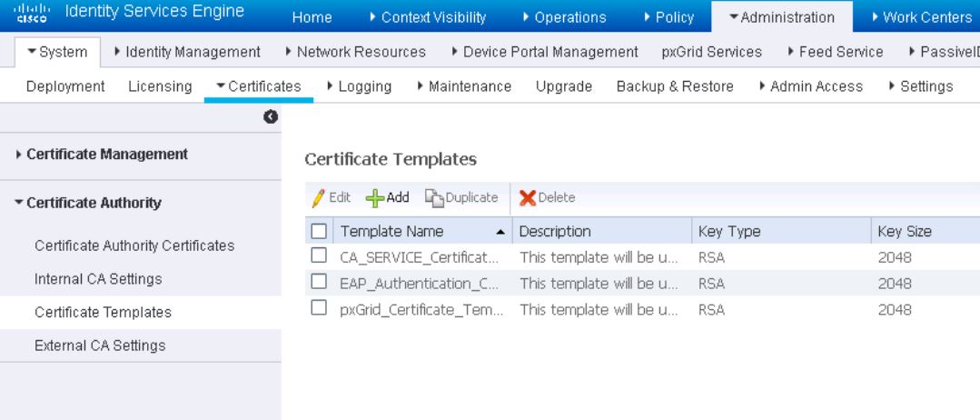
Task: Check the CA_SERVICE_Certificate row checkbox
Action: click(319, 255)
